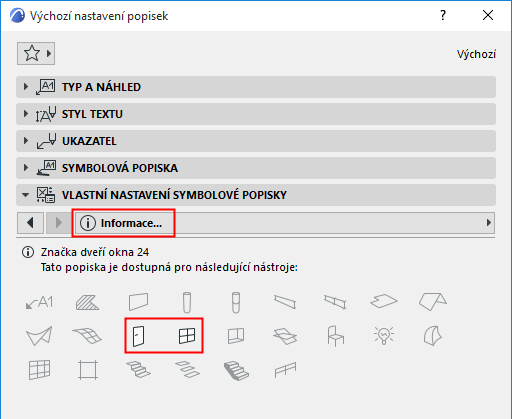Click the Zone tool icon

pos(88,370)
